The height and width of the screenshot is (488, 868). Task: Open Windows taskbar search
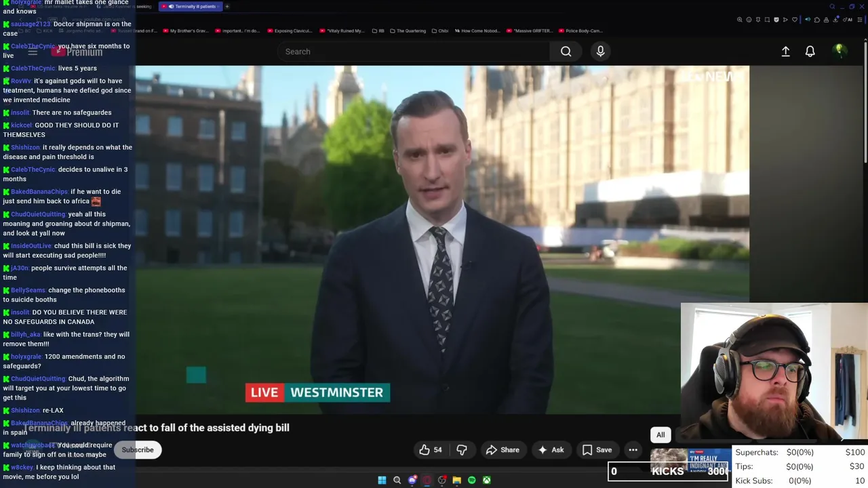click(397, 480)
